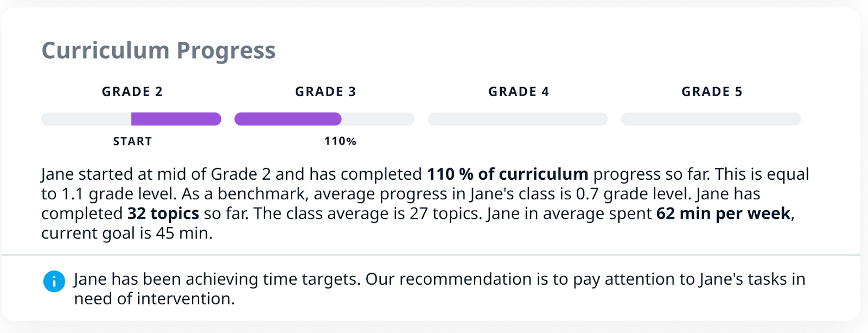Click the empty Grade 5 progress bar
This screenshot has height=333, width=868.
pos(711,119)
